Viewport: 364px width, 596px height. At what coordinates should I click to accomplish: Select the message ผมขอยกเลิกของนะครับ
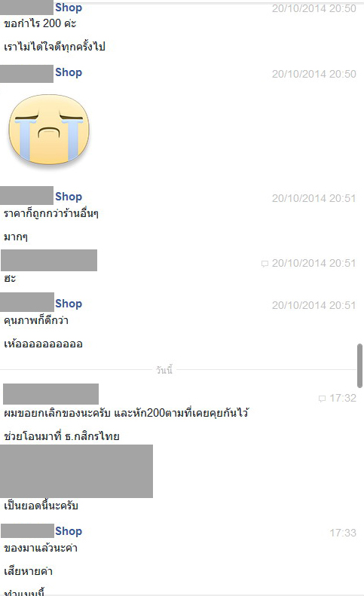click(127, 413)
